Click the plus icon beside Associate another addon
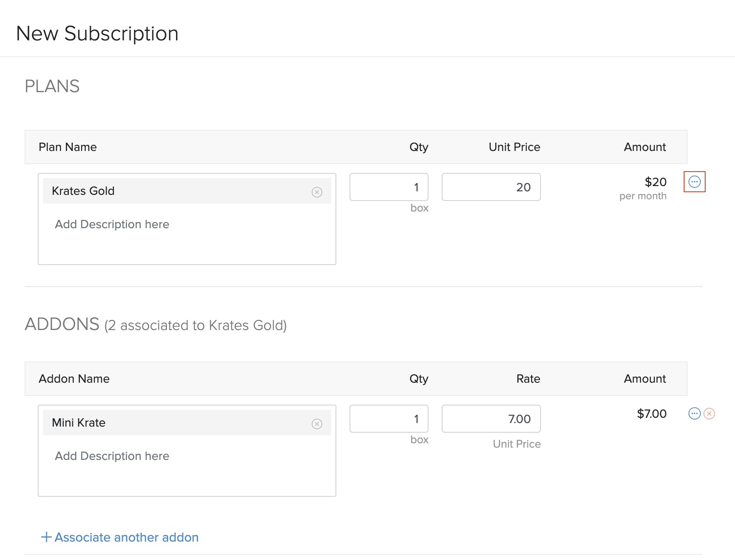Image resolution: width=735 pixels, height=560 pixels. tap(46, 537)
